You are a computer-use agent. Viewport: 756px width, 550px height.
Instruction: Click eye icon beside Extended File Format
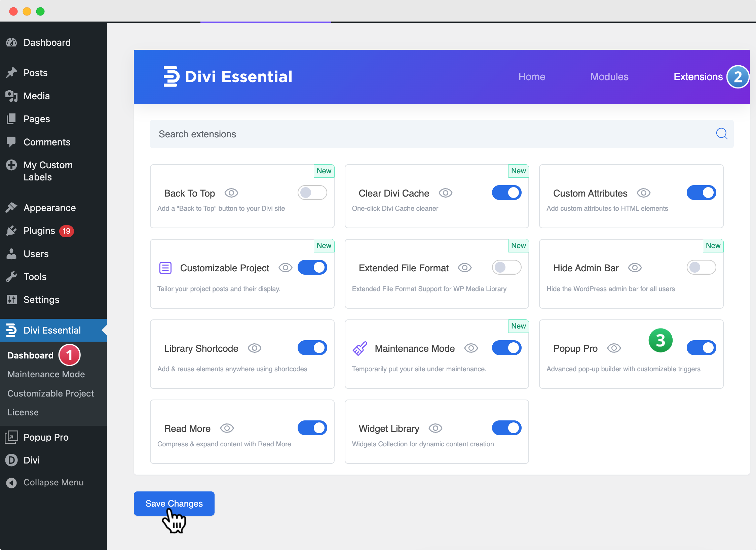[465, 268]
